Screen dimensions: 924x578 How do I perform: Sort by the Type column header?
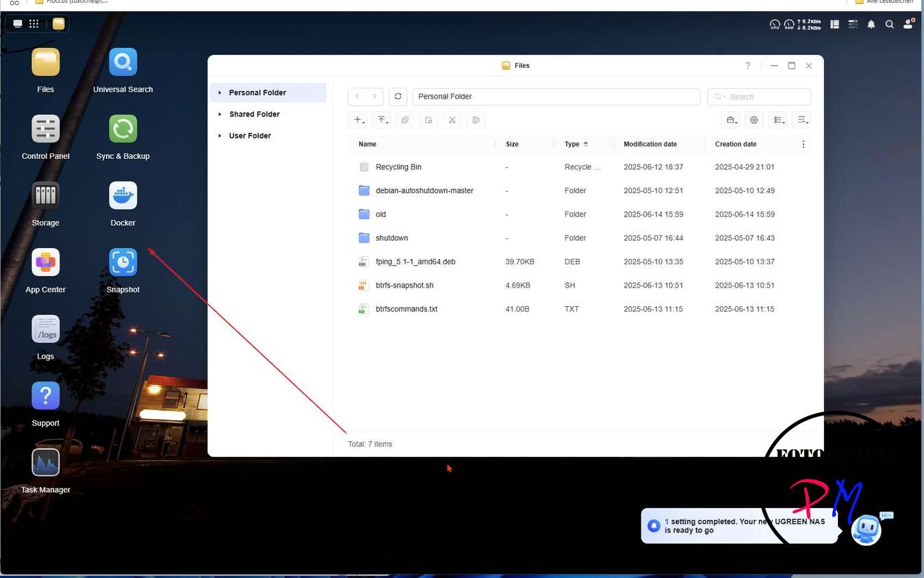pyautogui.click(x=572, y=144)
